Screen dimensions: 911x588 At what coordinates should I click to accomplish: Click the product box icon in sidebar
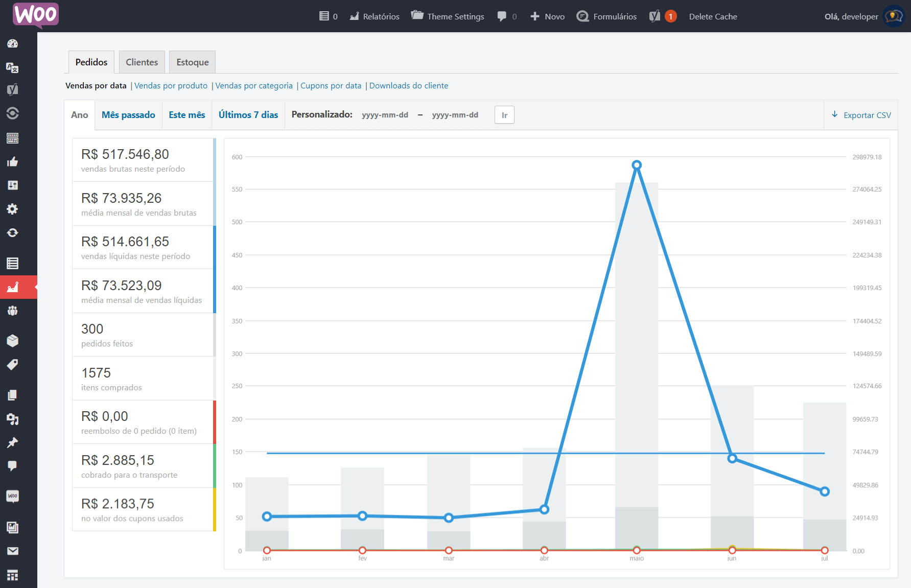pos(13,341)
